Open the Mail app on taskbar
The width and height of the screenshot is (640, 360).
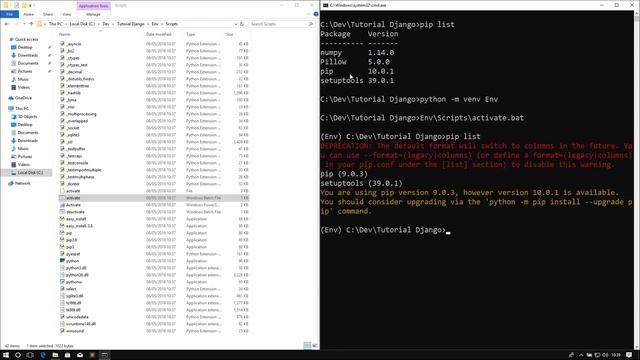click(x=80, y=355)
